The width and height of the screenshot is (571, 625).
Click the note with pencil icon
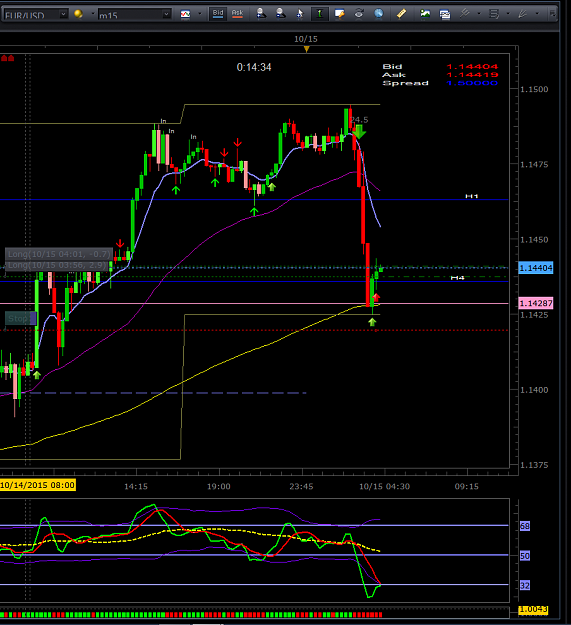[339, 14]
